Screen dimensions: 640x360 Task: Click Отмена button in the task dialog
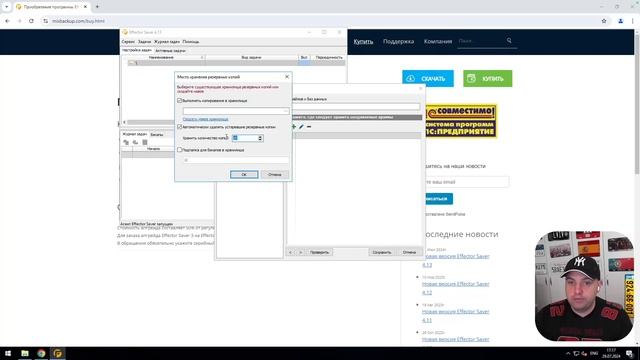409,252
